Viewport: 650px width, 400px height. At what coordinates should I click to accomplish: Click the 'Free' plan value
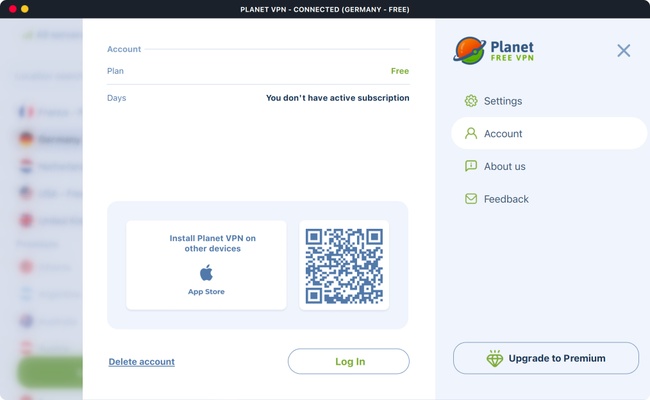coord(400,71)
